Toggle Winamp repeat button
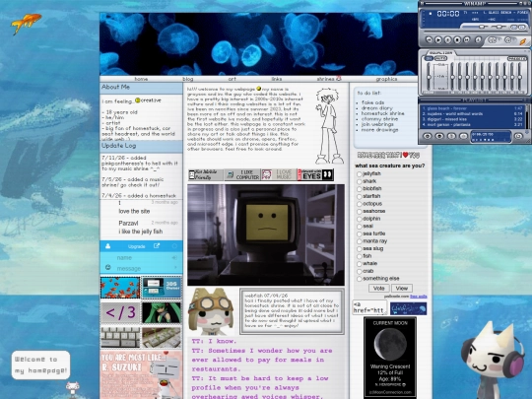 [x=508, y=40]
